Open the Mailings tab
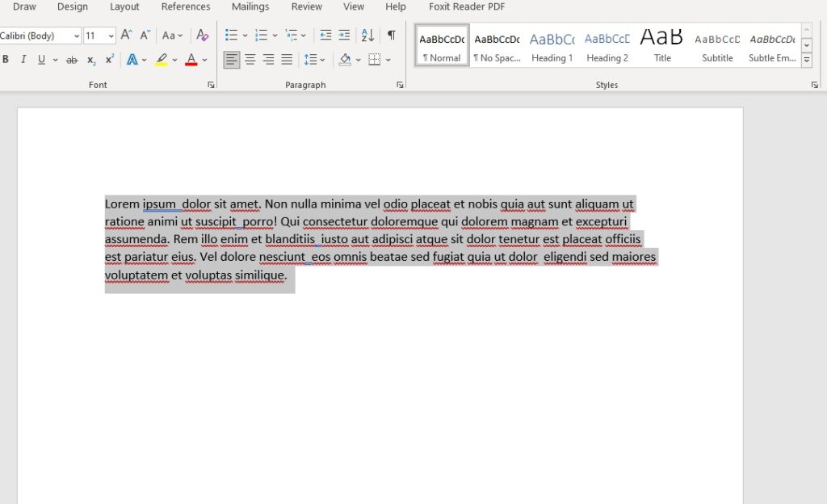Viewport: 827px width, 504px height. (250, 6)
